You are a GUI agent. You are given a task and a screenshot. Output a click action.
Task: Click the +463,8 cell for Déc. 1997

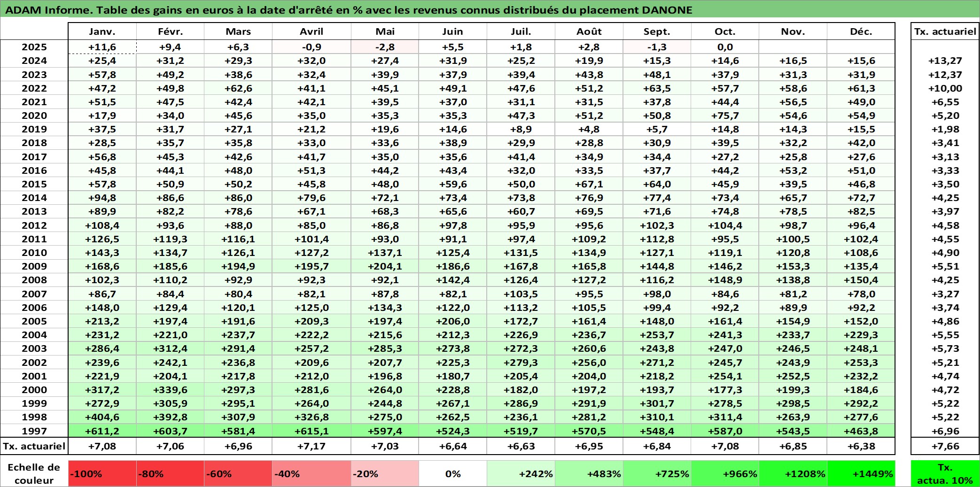tap(861, 431)
